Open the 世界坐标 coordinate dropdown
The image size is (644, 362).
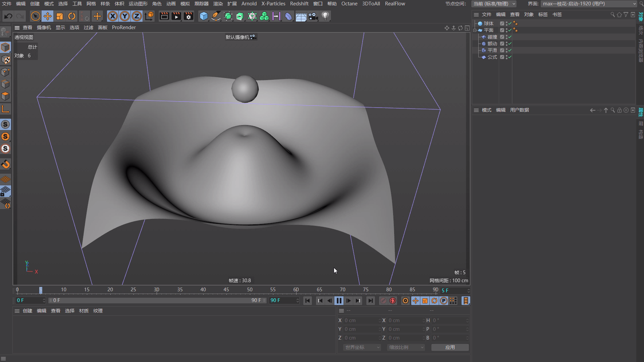point(362,347)
